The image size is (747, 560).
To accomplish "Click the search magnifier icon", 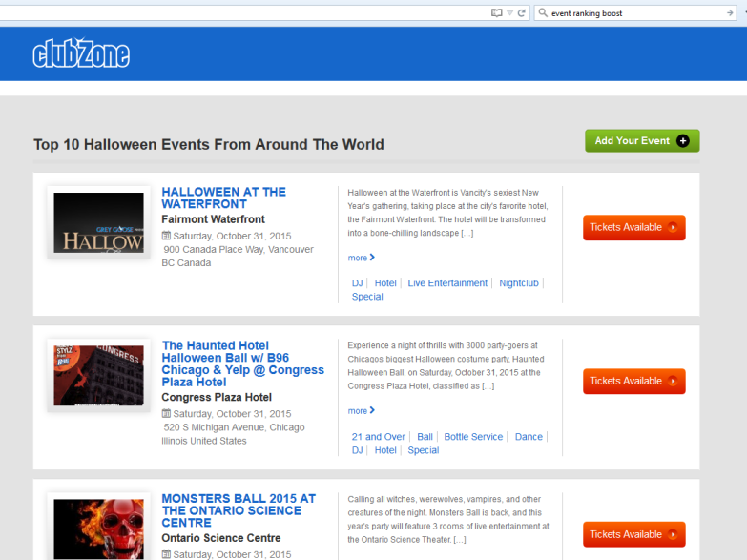I will click(x=543, y=12).
